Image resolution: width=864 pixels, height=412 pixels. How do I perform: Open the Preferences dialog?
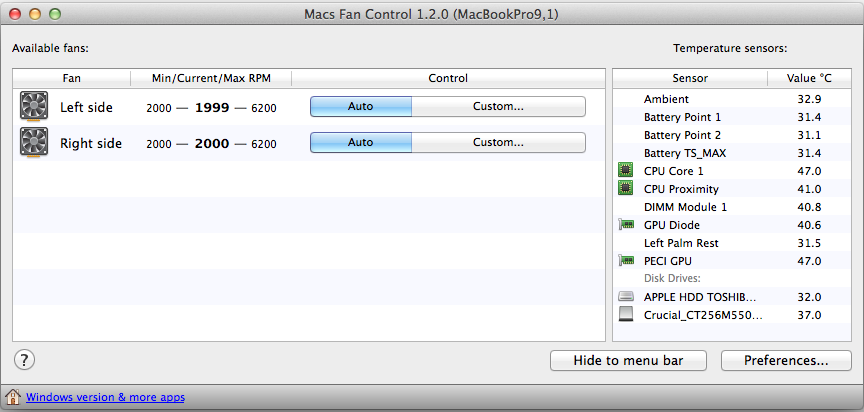(x=786, y=361)
